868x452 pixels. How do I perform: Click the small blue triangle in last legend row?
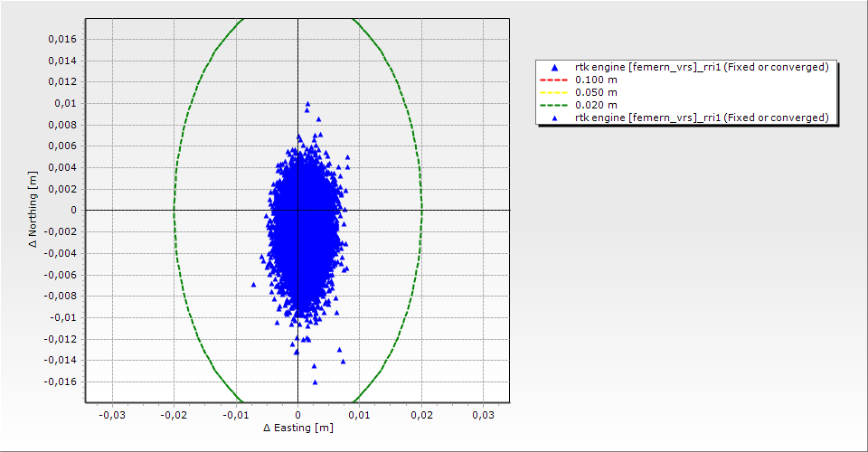click(x=554, y=118)
